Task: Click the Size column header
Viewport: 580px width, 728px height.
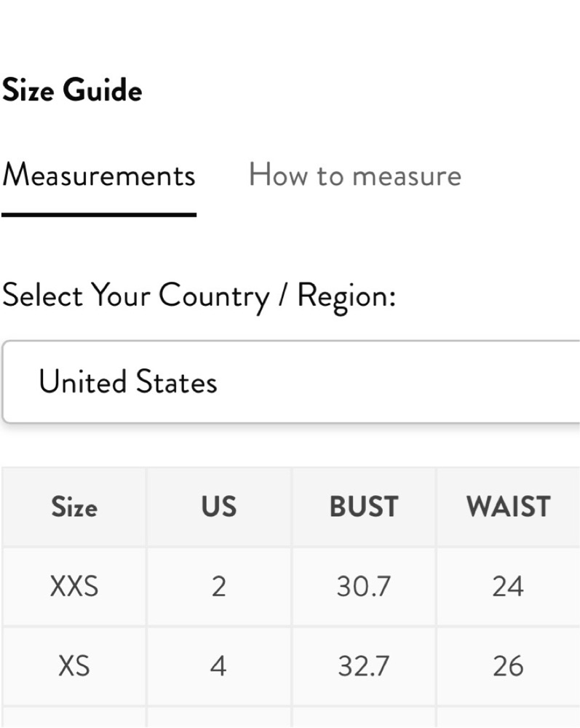Action: pos(74,507)
